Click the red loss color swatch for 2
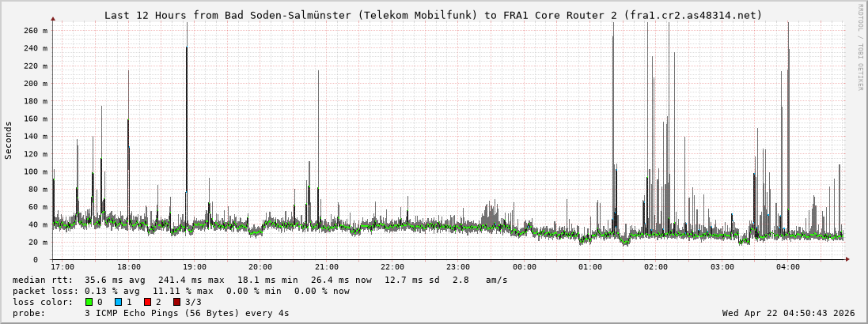The width and height of the screenshot is (868, 324). tap(147, 302)
